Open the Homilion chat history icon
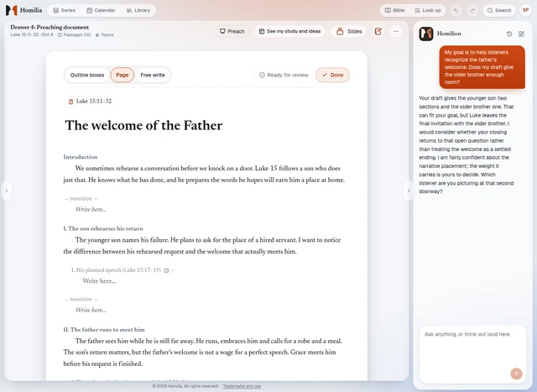Viewport: 537px width, 392px height. [x=509, y=34]
